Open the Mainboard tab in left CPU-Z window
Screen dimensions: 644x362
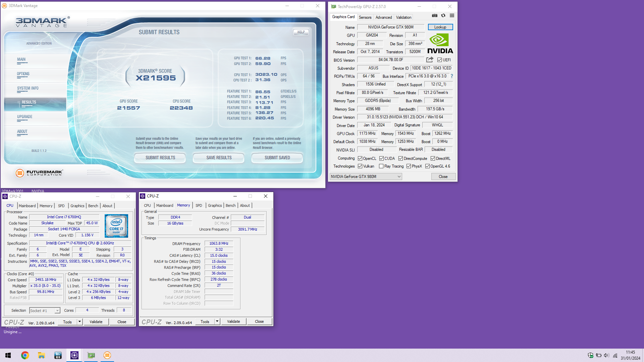tap(27, 206)
